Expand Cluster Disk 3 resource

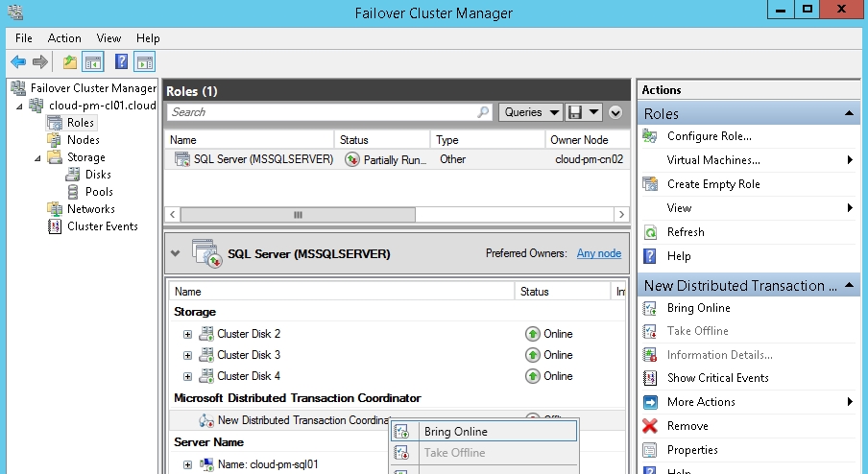pyautogui.click(x=187, y=355)
